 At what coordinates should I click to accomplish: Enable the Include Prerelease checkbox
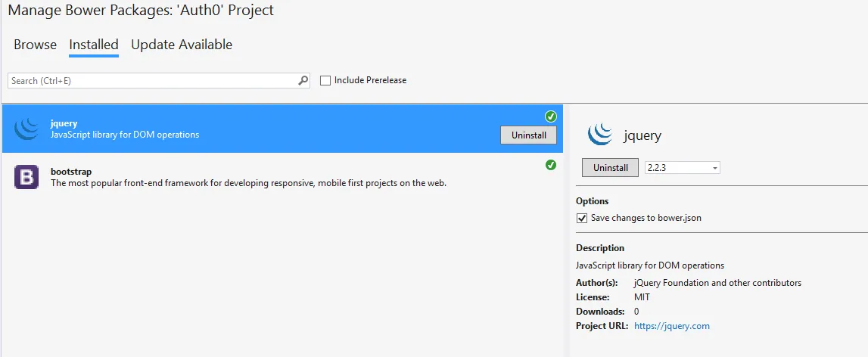[x=325, y=80]
